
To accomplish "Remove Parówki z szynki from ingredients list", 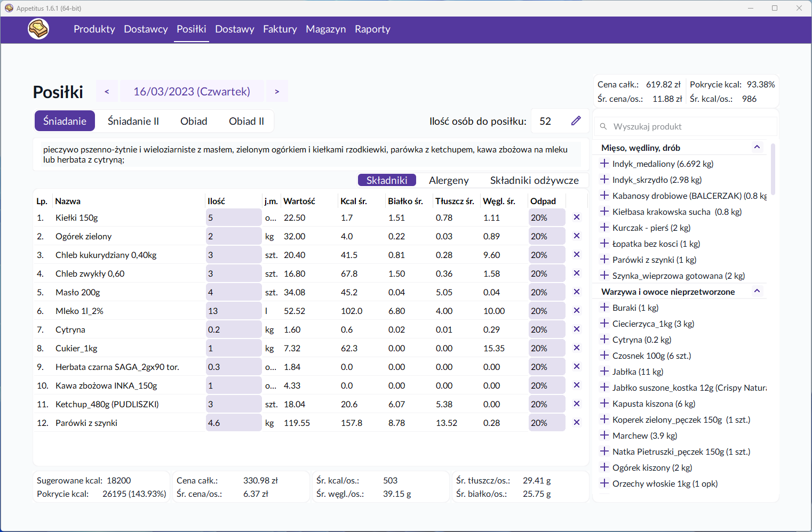I will 576,423.
